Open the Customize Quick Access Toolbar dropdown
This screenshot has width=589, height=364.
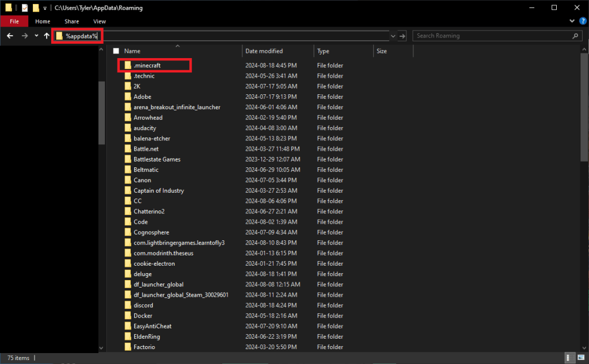tap(45, 8)
